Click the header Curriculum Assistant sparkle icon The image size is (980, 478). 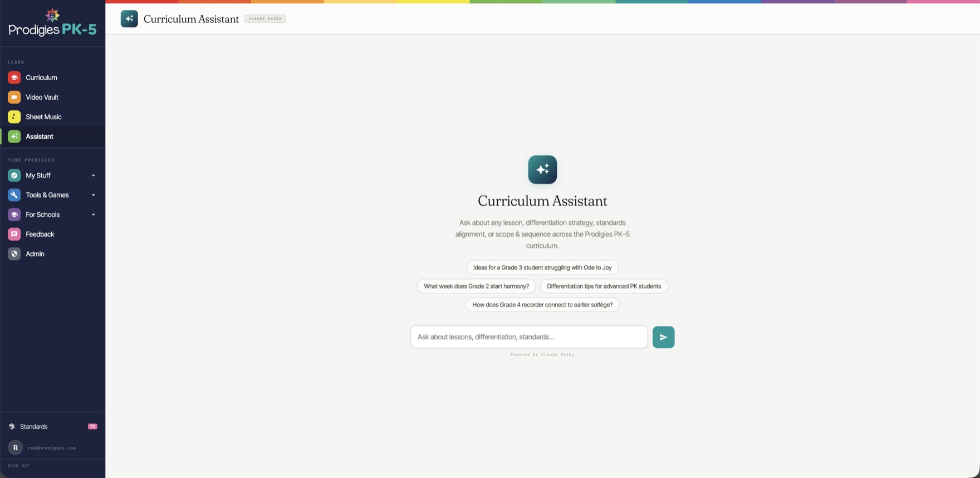(x=129, y=19)
